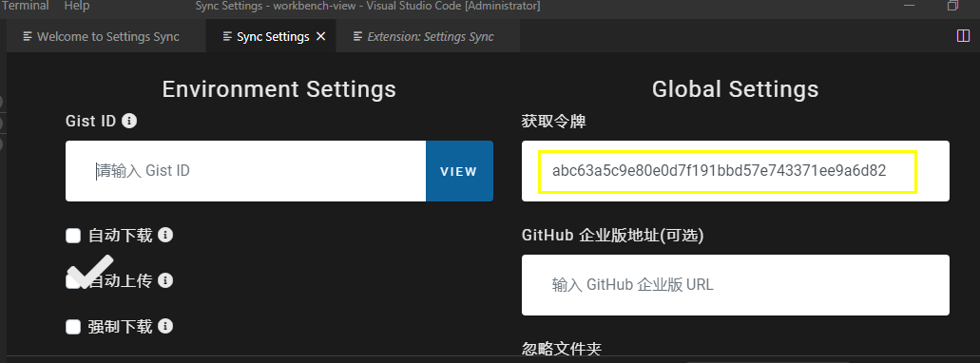980x363 pixels.
Task: Click the 获取令牌 token input field
Action: click(736, 171)
